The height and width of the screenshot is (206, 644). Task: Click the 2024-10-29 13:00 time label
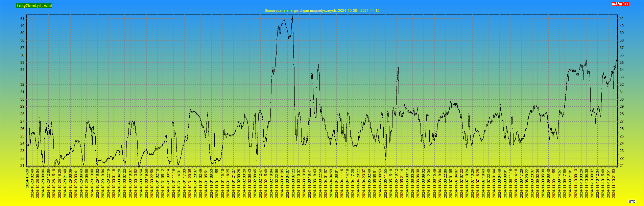pyautogui.click(x=92, y=183)
